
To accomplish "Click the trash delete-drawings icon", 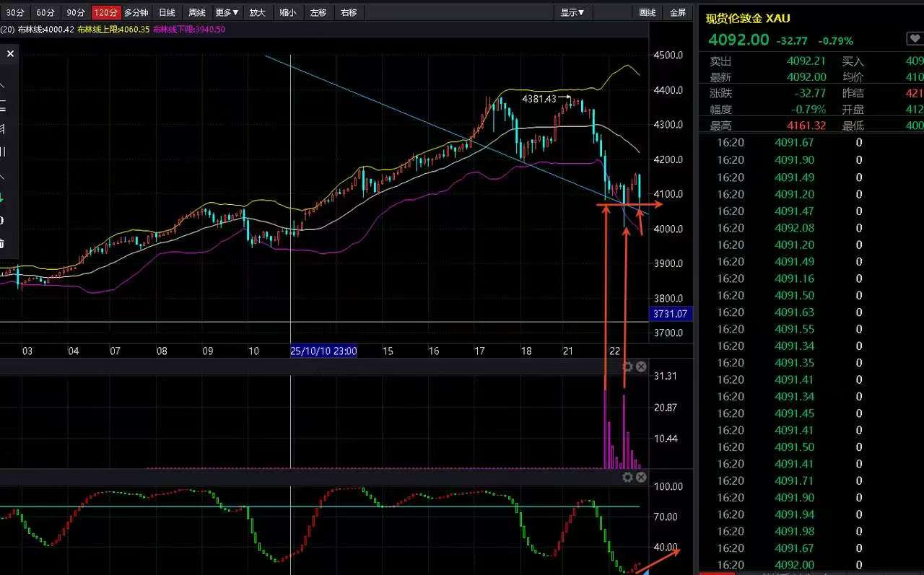I will point(2,242).
